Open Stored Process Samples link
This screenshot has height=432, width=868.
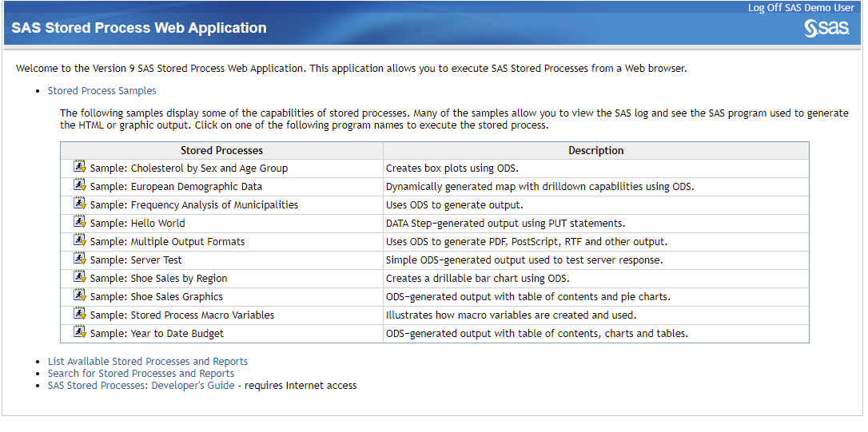102,91
